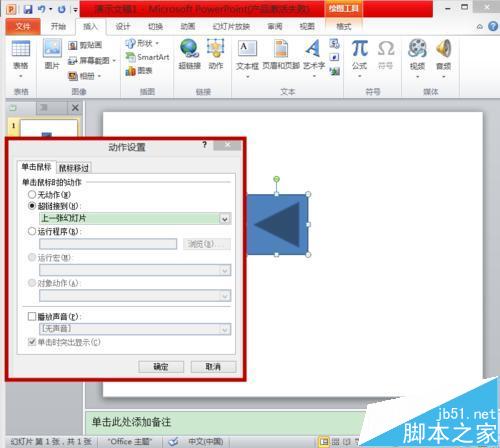
Task: Click the 中文(中国) language indicator
Action: 205,441
